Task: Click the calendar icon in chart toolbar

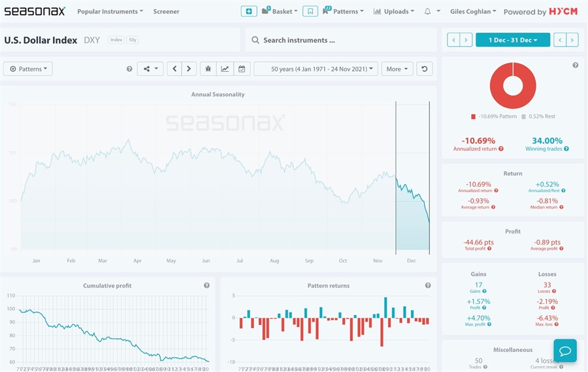Action: tap(242, 69)
